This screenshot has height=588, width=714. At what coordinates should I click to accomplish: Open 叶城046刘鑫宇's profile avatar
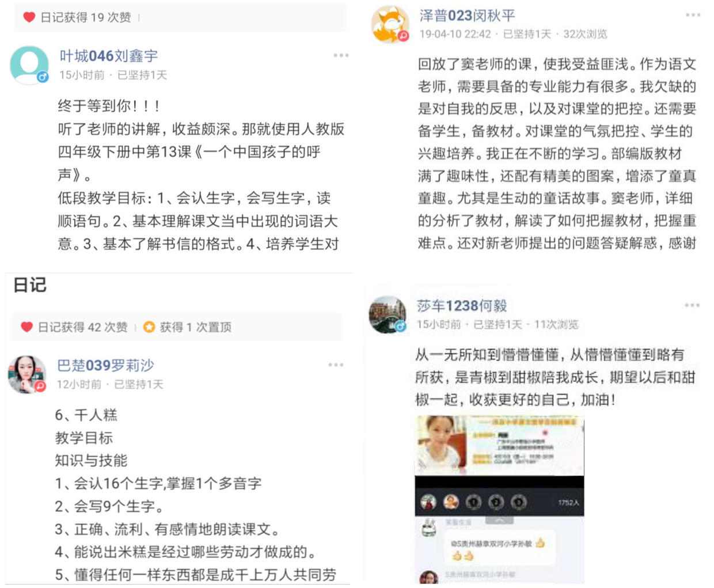point(29,65)
